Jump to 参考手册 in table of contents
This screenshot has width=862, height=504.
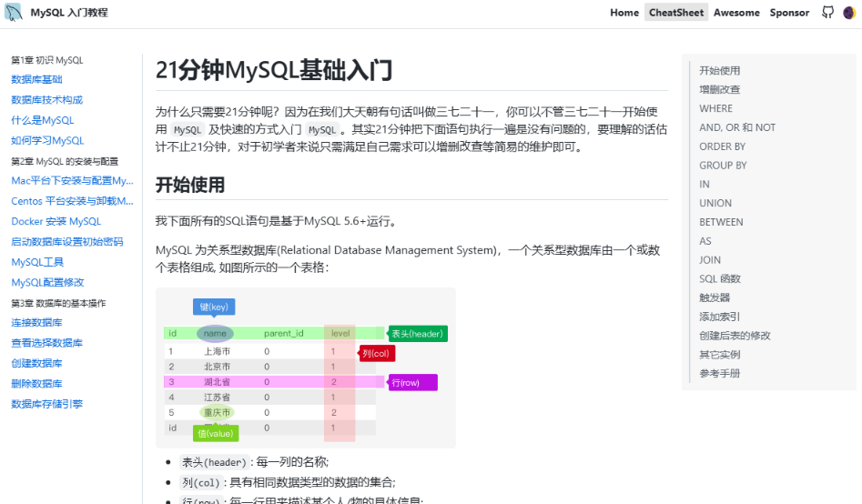coord(720,374)
